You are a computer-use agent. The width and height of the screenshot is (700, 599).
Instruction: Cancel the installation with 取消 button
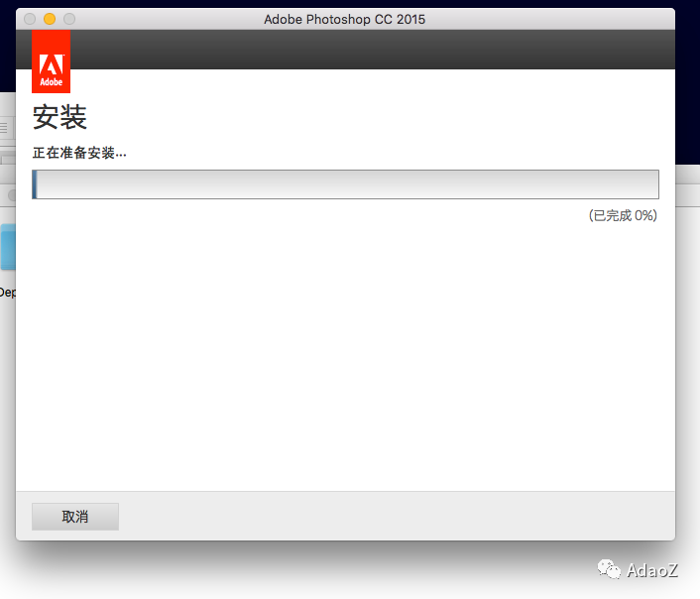point(75,517)
